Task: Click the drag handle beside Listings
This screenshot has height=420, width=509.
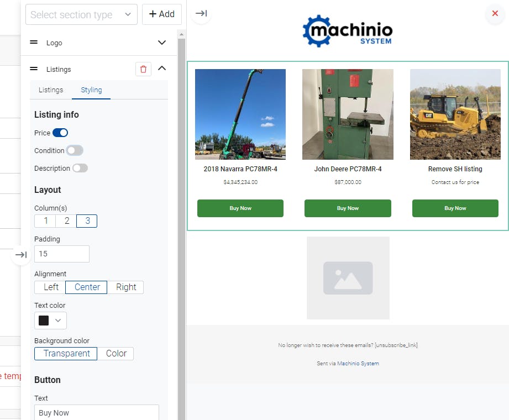Action: (x=33, y=69)
